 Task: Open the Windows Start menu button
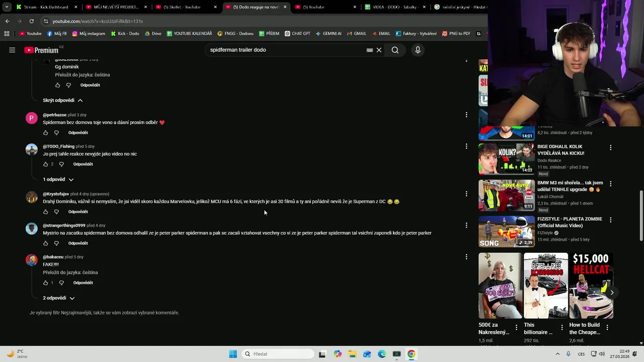pyautogui.click(x=233, y=354)
